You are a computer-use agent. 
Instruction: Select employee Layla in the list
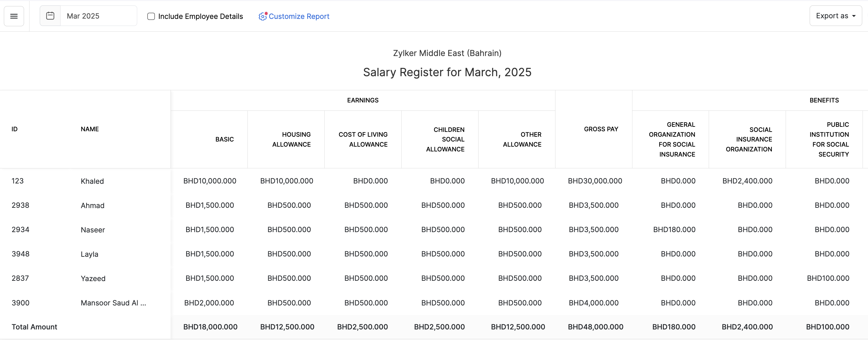pyautogui.click(x=90, y=254)
